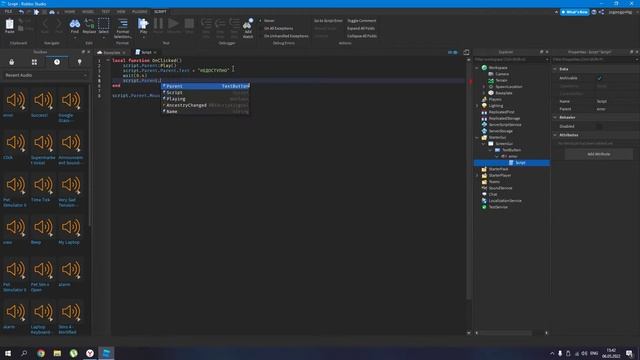Collapse the Data properties section
The height and width of the screenshot is (360, 640).
click(x=555, y=69)
